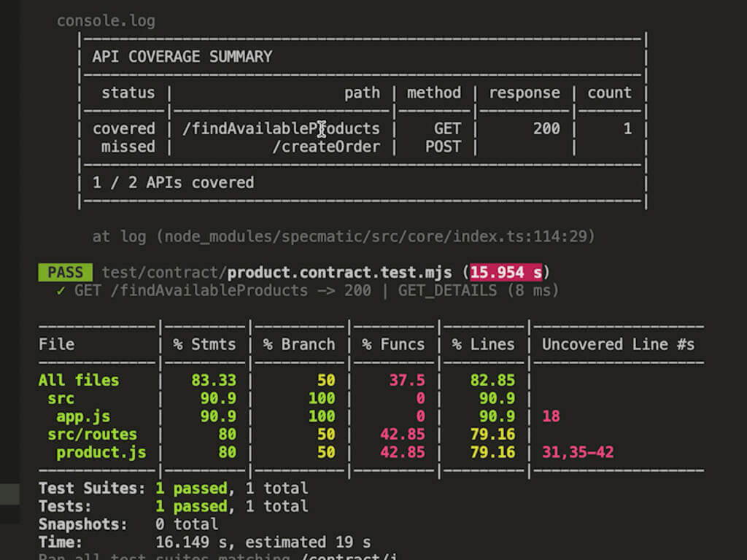Click the 200 response cell
The width and height of the screenshot is (747, 560).
click(x=546, y=128)
